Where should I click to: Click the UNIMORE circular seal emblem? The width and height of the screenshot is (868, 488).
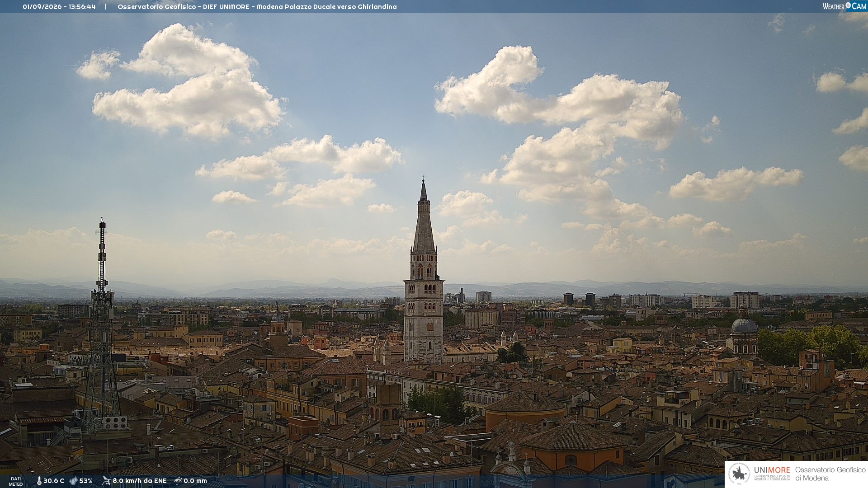coord(739,474)
